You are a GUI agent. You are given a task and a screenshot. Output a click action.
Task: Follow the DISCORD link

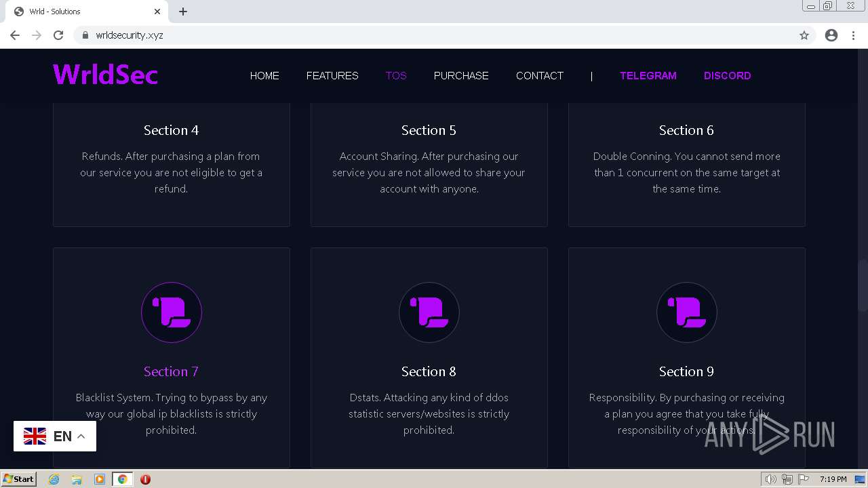tap(728, 75)
